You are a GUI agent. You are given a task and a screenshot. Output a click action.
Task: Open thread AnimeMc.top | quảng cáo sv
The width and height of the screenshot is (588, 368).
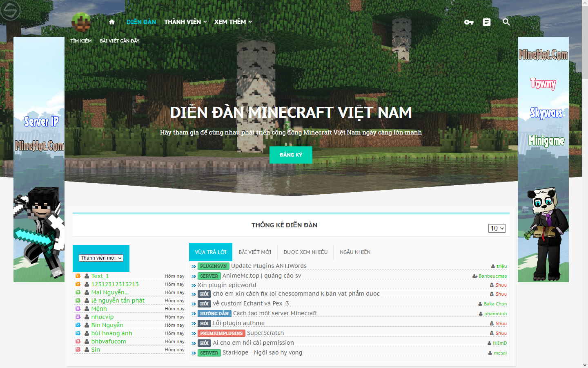[x=262, y=276]
